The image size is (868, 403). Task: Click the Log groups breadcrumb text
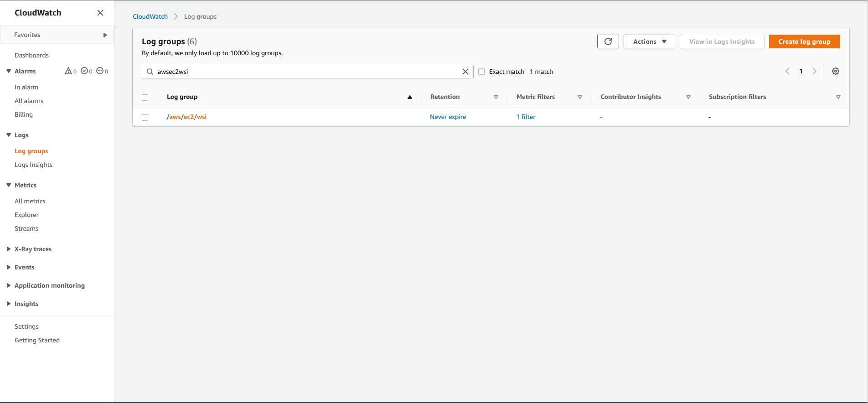click(x=200, y=16)
